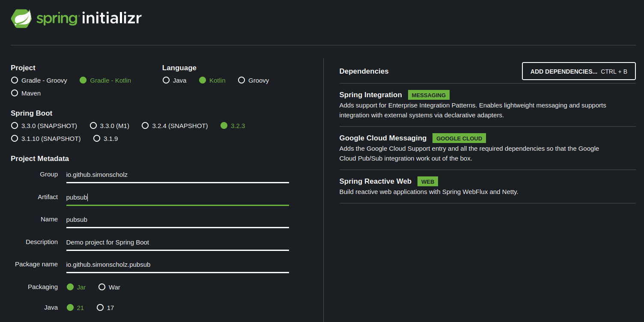Click the Artifact input field
The width and height of the screenshot is (644, 322).
click(x=178, y=198)
